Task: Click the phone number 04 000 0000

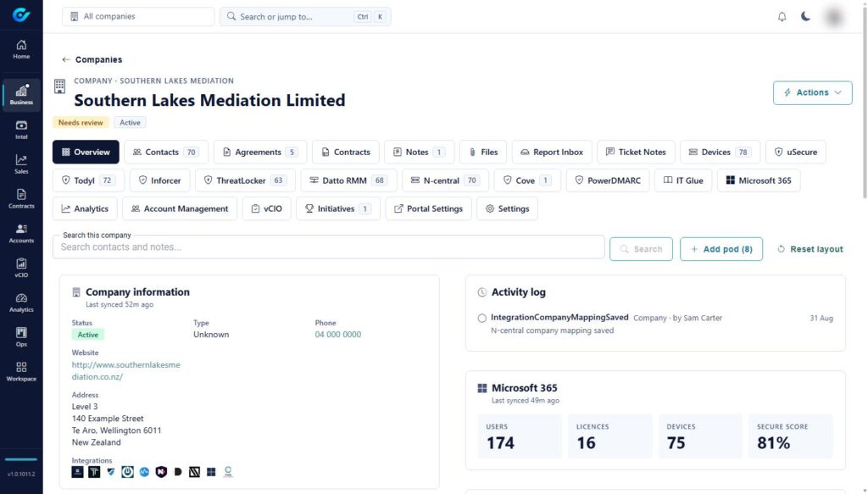Action: coord(337,335)
